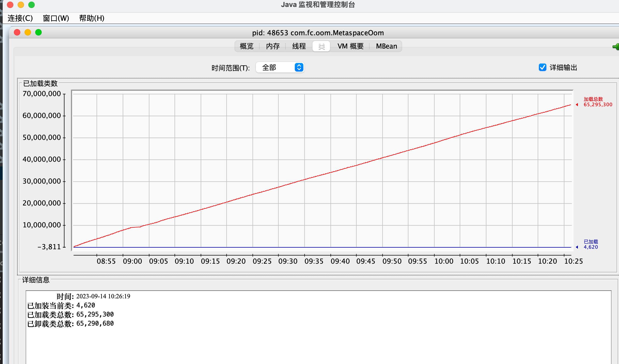Click outer console green zoom button
The height and width of the screenshot is (364, 619).
32,5
